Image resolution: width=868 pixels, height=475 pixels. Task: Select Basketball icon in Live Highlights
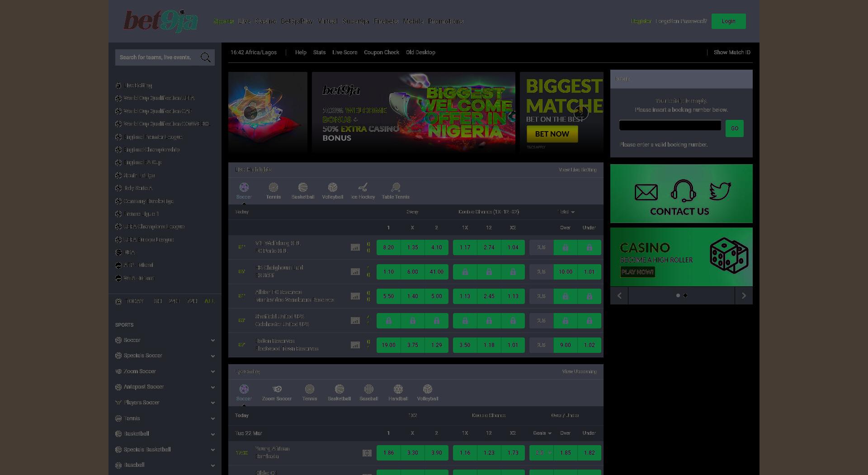pos(303,187)
